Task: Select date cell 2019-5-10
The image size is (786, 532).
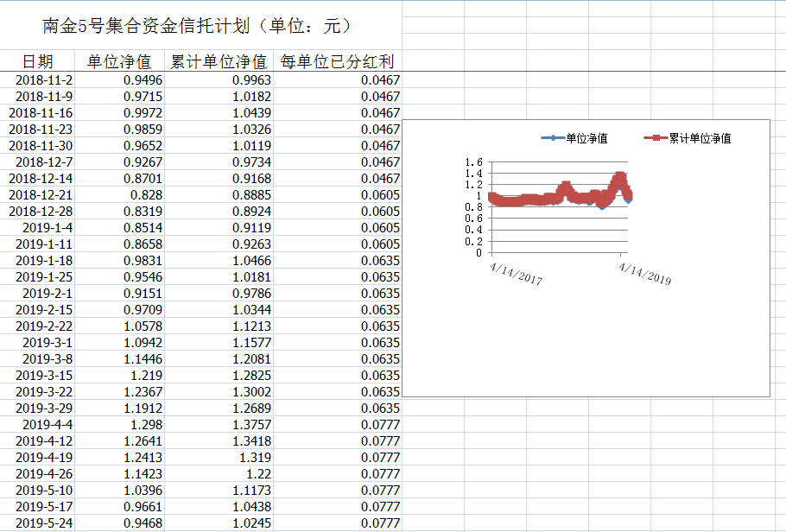Action: (x=38, y=491)
